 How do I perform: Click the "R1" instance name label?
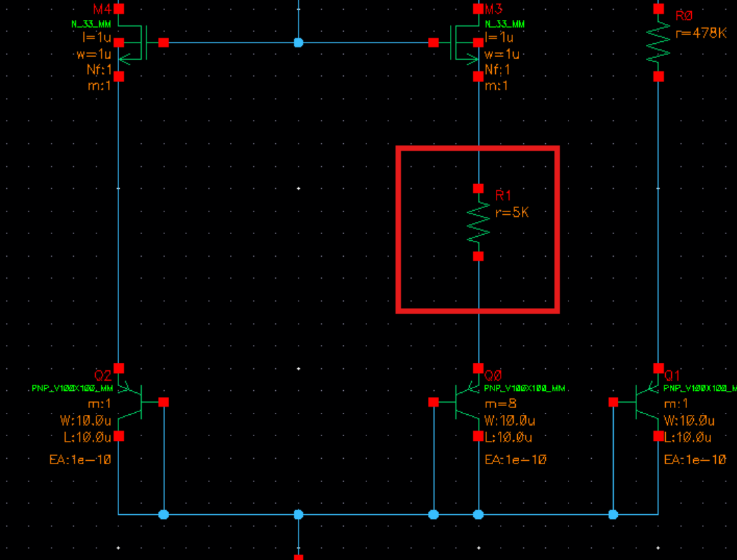pyautogui.click(x=503, y=195)
